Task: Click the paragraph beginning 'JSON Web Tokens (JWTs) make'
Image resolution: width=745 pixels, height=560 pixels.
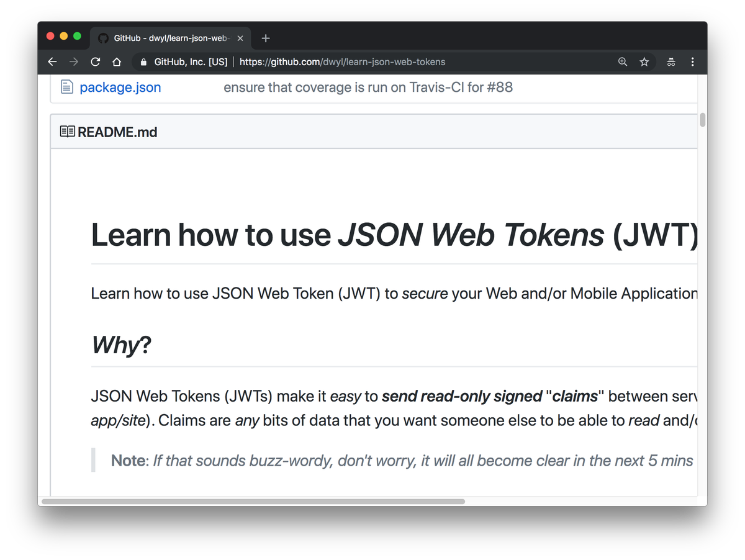Action: tap(395, 409)
